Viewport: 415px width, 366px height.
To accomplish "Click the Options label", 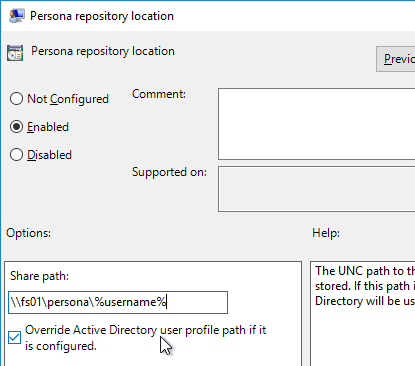I will tap(28, 233).
